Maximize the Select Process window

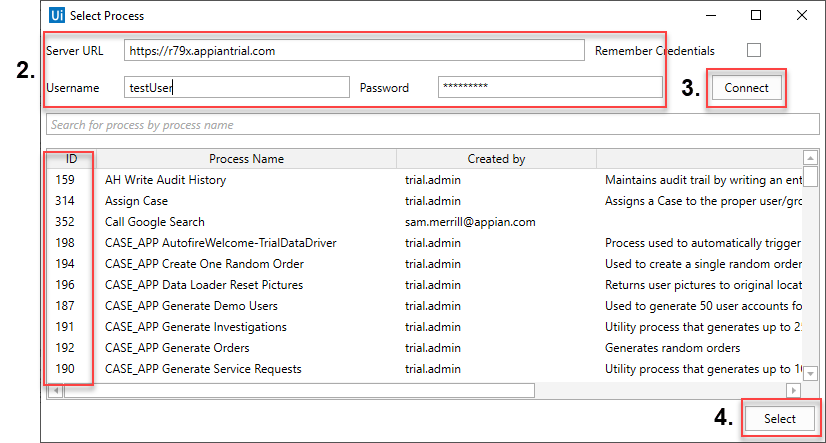756,15
